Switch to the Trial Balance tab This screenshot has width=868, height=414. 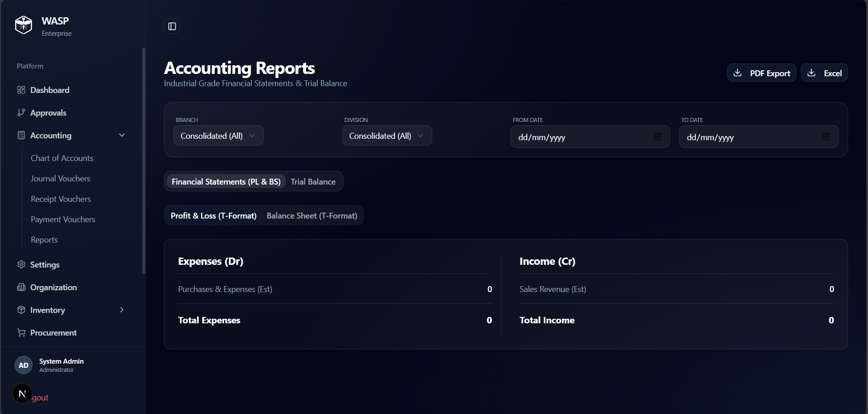(x=313, y=181)
